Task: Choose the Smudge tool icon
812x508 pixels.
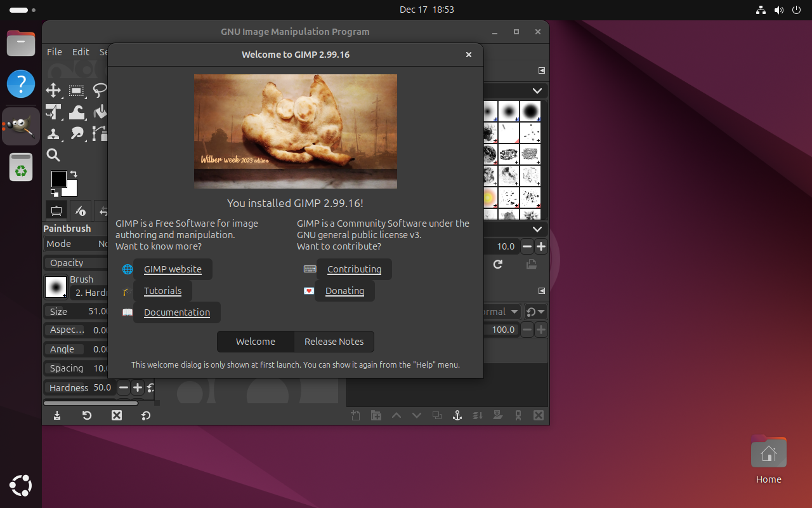Action: [x=76, y=133]
